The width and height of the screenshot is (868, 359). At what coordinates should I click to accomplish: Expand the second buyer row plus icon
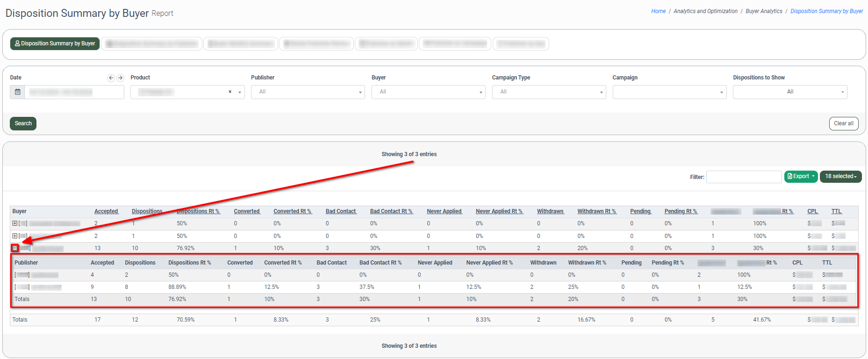pyautogui.click(x=15, y=236)
